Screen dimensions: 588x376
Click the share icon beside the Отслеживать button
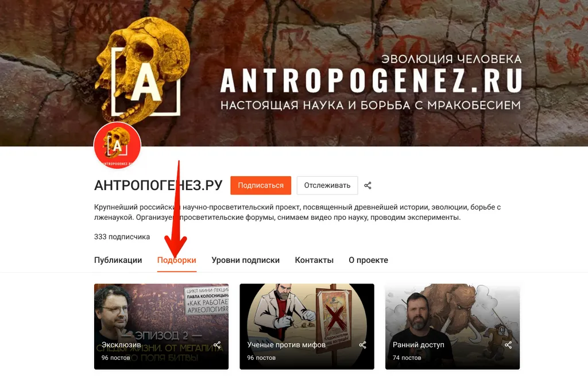(367, 185)
